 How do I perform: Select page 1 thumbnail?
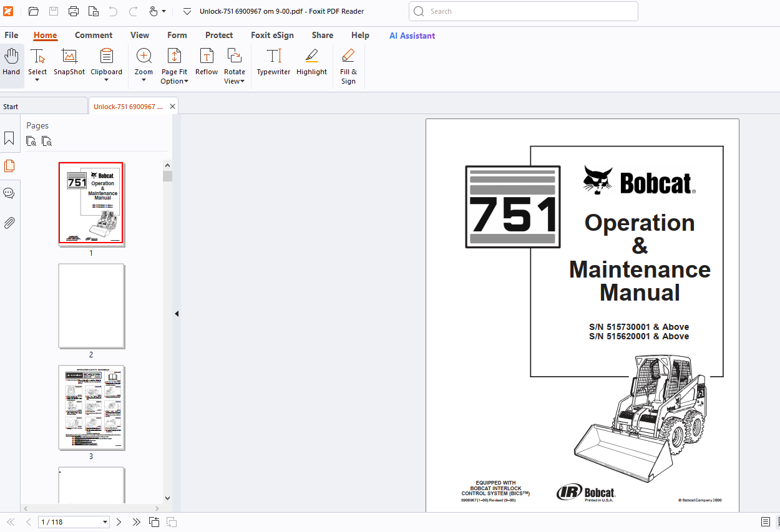coord(91,203)
